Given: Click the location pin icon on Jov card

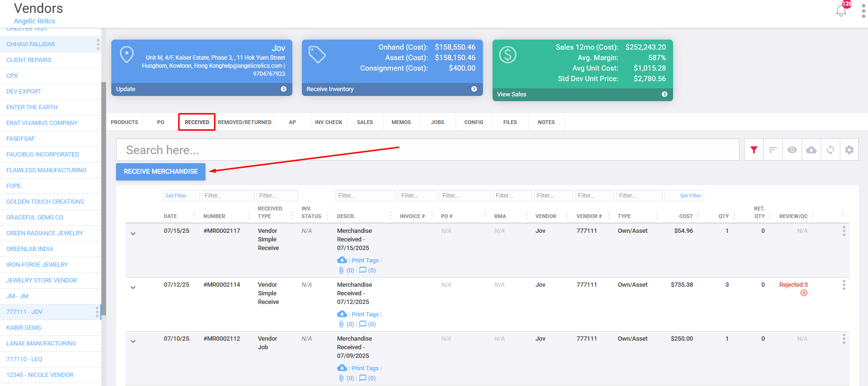Looking at the screenshot, I should tap(127, 54).
